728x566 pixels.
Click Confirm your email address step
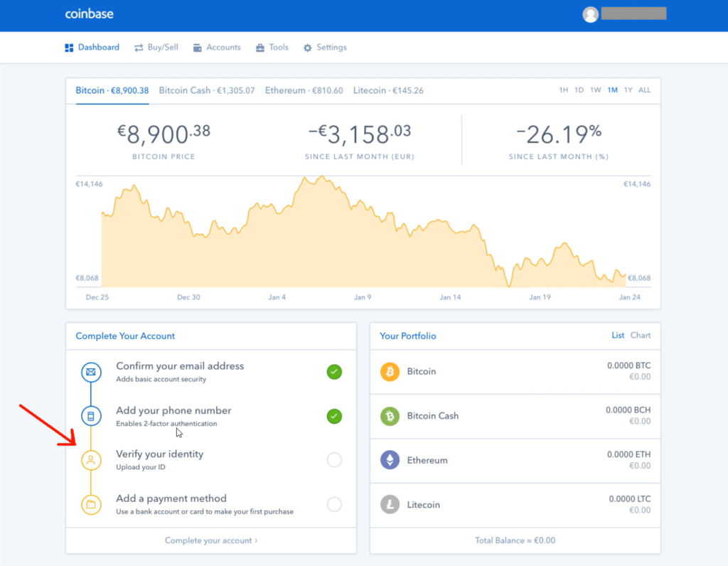[211, 372]
